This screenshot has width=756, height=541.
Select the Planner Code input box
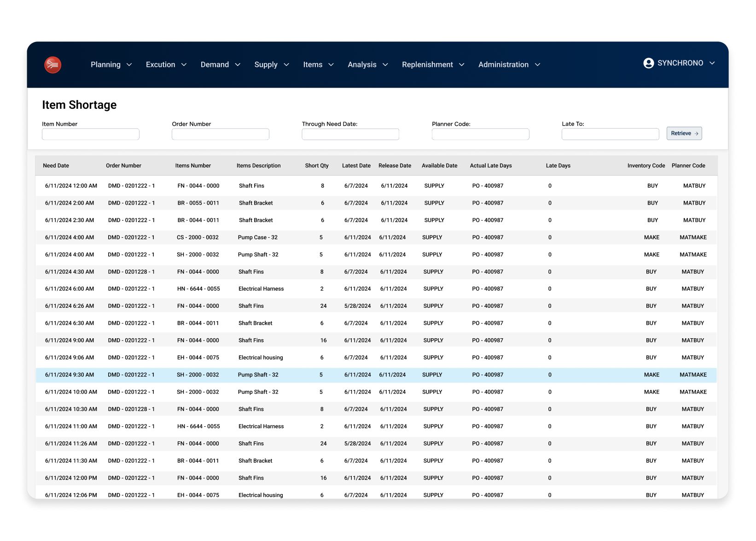pos(480,134)
